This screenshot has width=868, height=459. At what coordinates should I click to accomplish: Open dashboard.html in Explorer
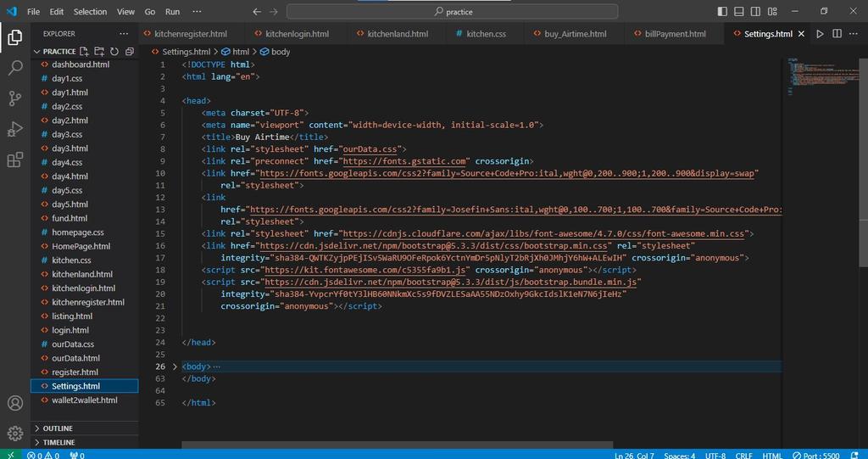pyautogui.click(x=81, y=64)
